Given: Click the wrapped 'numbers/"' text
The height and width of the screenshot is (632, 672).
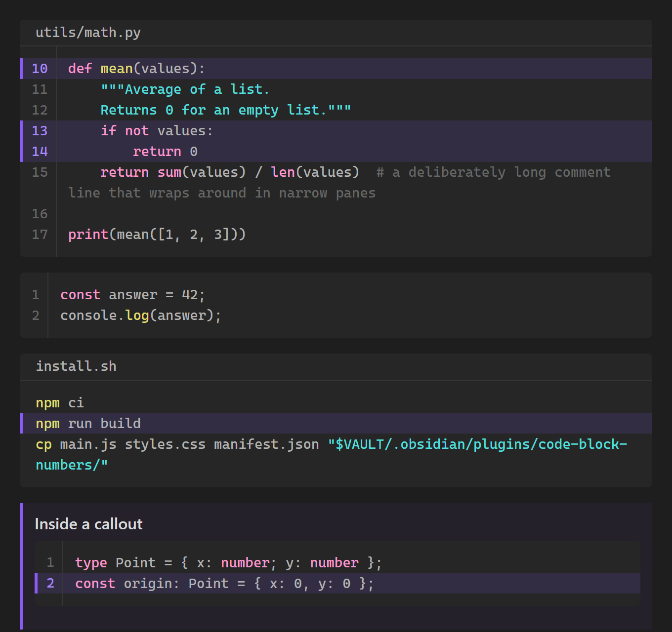Looking at the screenshot, I should coord(72,465).
